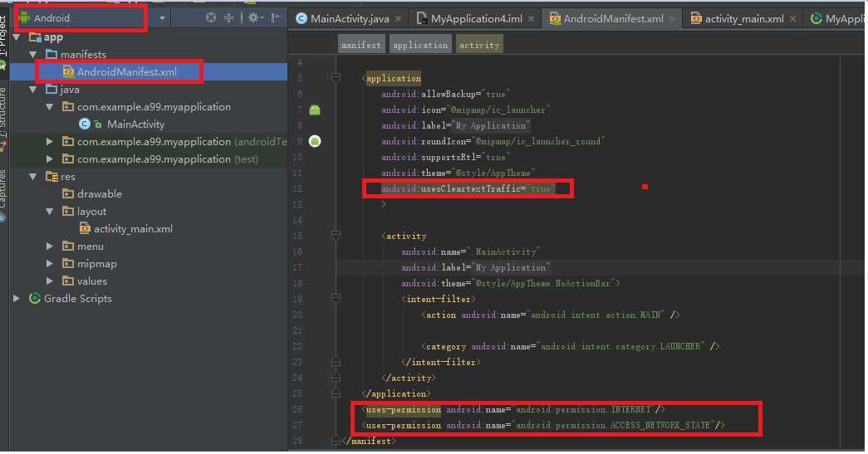Collapse the com.example.a99.myapplication main package
Viewport: 868px width, 454px height.
(50, 107)
